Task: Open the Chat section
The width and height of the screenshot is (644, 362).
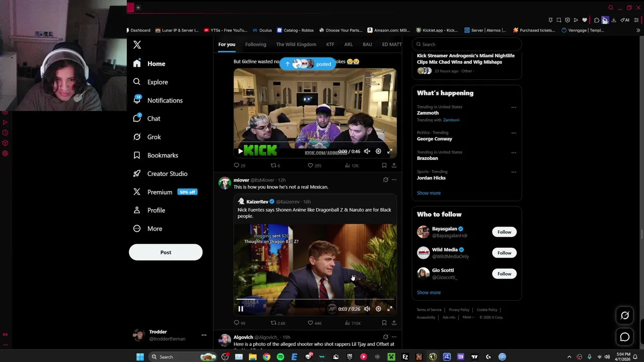Action: point(147,119)
